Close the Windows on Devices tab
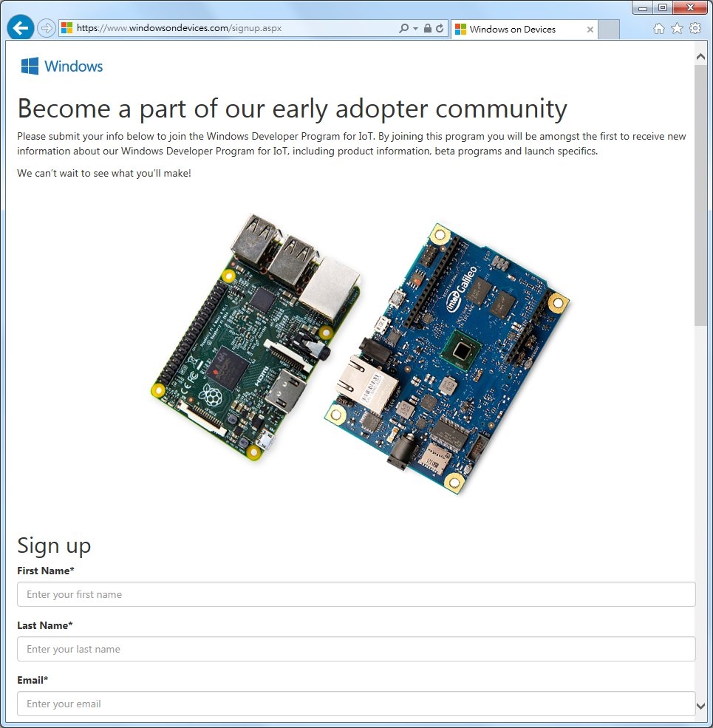 coord(590,30)
